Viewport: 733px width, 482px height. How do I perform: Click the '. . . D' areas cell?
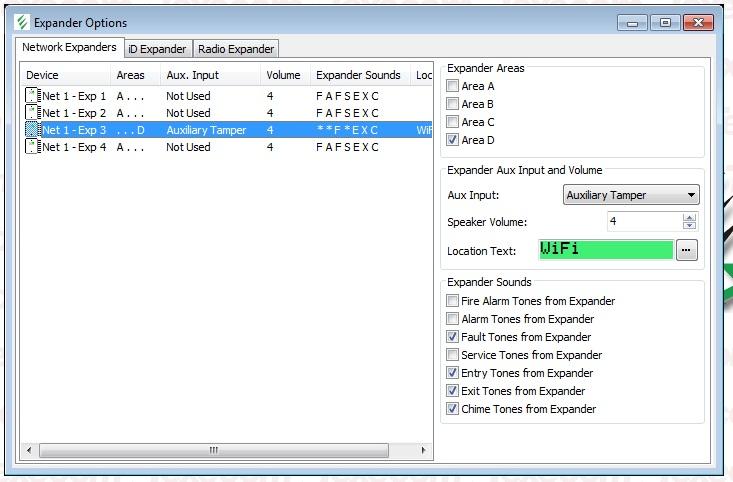click(x=130, y=130)
